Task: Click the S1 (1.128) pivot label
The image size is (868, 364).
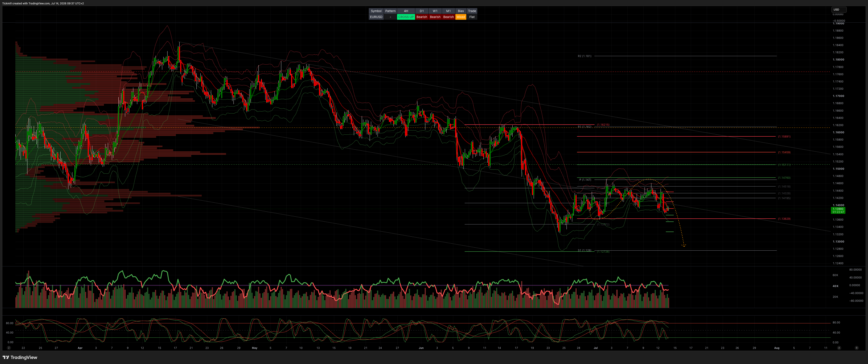Action: (x=584, y=250)
